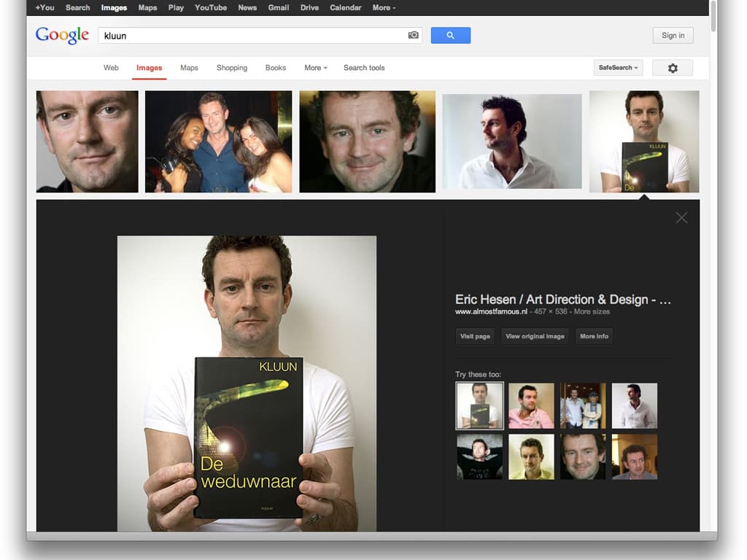
Task: Switch to the Web tab
Action: (111, 68)
